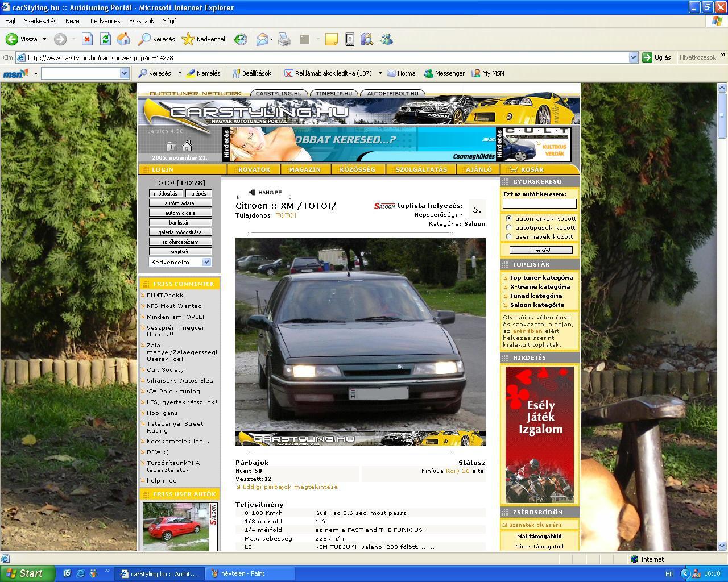Go to the browser home page
Image resolution: width=728 pixels, height=582 pixels.
tap(123, 39)
